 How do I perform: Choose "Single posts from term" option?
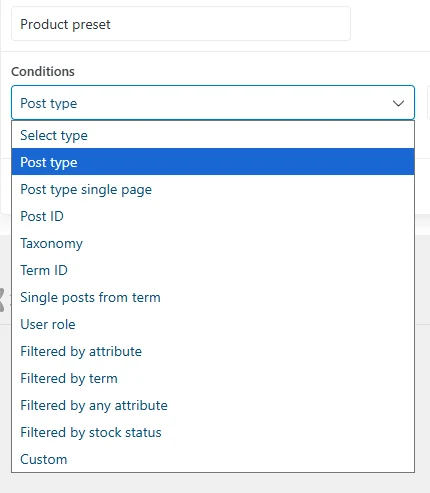tap(213, 297)
